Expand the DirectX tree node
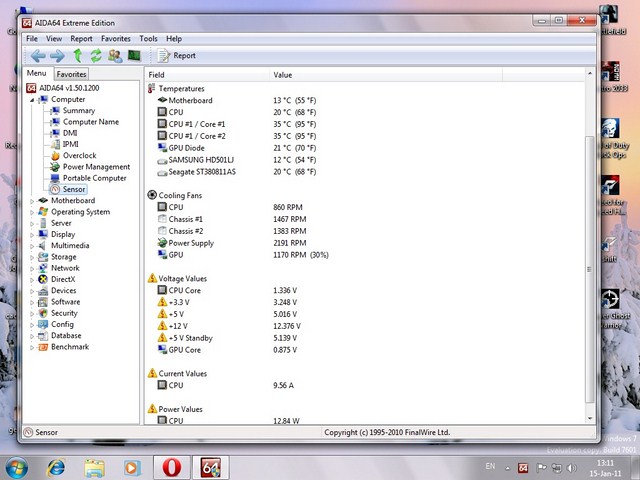Viewport: 640px width, 480px height. click(32, 280)
